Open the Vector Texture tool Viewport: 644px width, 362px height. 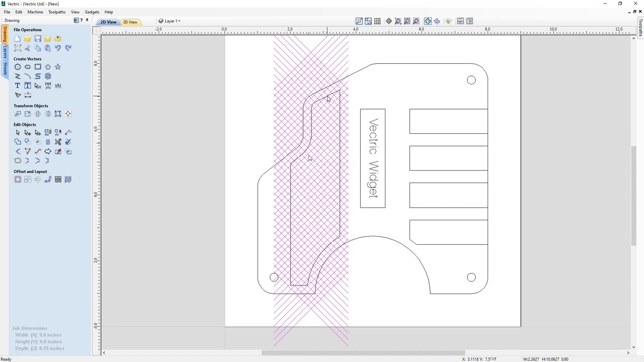[x=48, y=76]
